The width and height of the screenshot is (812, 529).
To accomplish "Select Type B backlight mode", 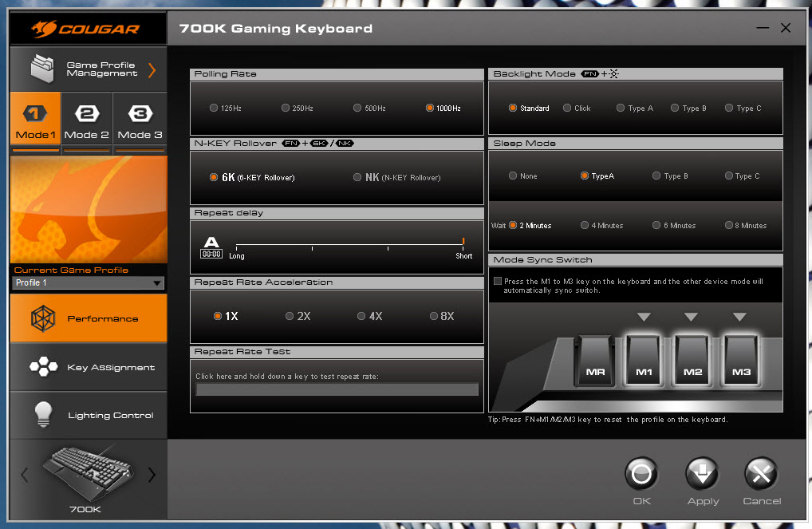I will tap(675, 108).
